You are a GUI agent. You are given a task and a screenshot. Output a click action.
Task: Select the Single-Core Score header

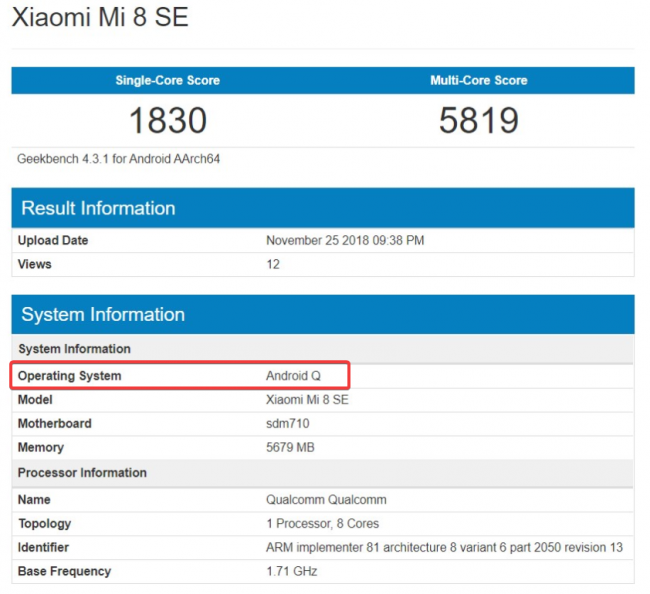(x=167, y=80)
